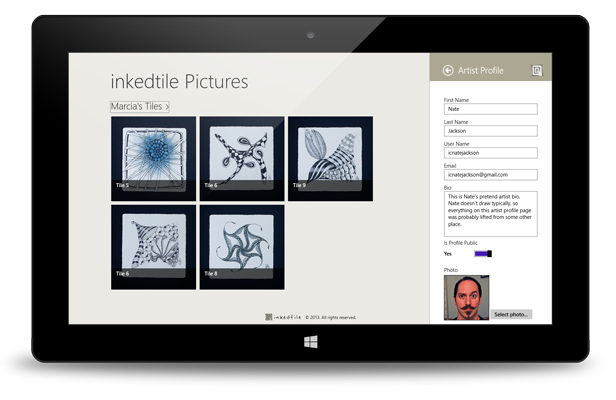Open the fan-pattern Tile 6 thumbnail
This screenshot has width=616, height=400.
(153, 247)
